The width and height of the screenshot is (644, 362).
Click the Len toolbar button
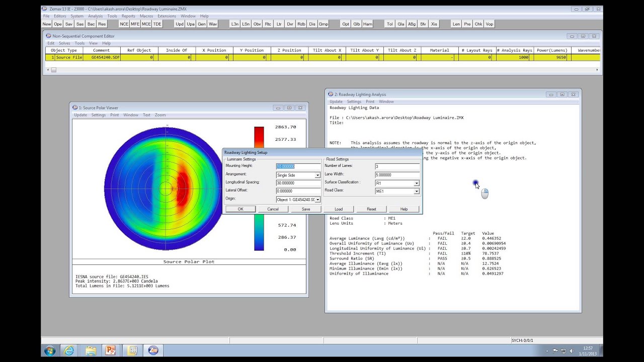coord(456,24)
